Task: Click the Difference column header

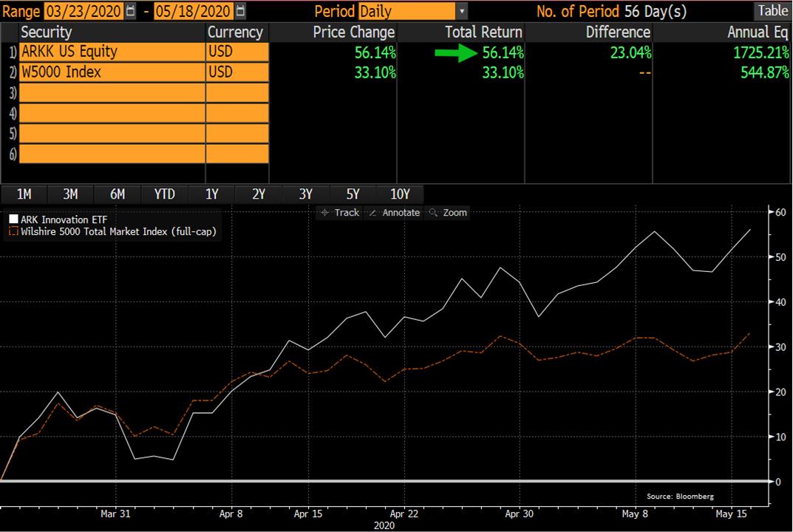Action: click(618, 33)
